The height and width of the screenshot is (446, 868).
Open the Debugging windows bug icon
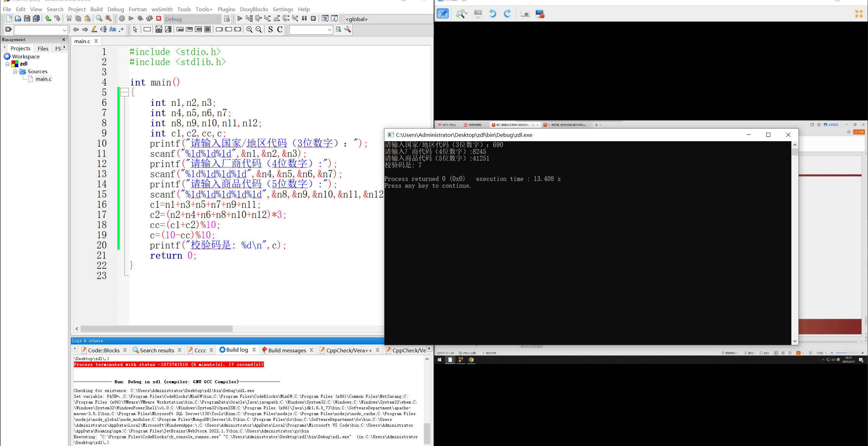[x=325, y=19]
